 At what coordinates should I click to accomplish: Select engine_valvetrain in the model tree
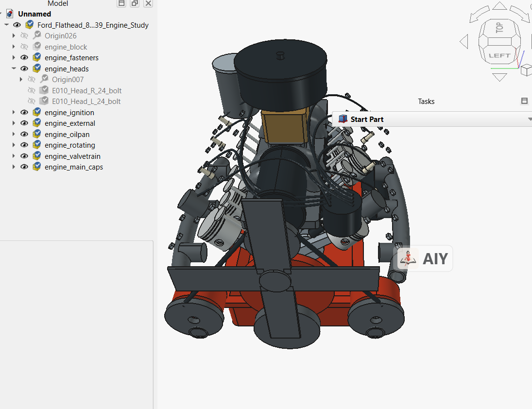click(72, 156)
